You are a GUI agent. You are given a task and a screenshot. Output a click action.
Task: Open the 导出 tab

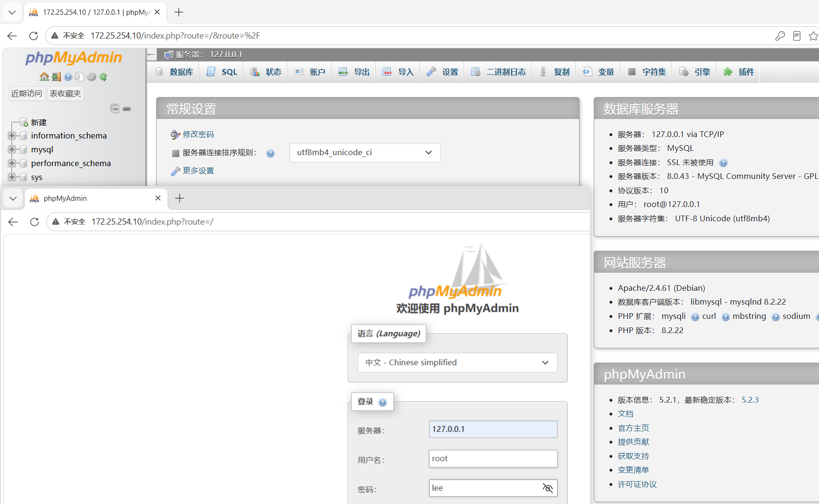pos(354,72)
